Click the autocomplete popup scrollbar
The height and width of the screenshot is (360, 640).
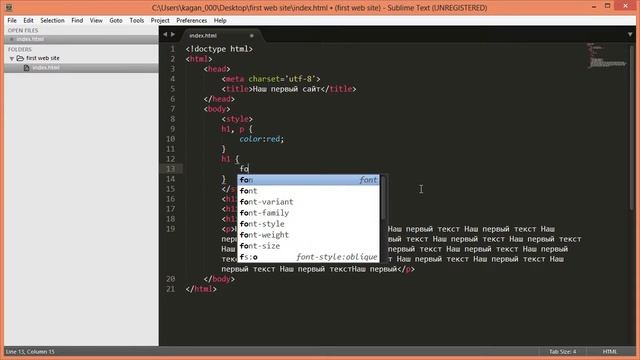(383, 198)
